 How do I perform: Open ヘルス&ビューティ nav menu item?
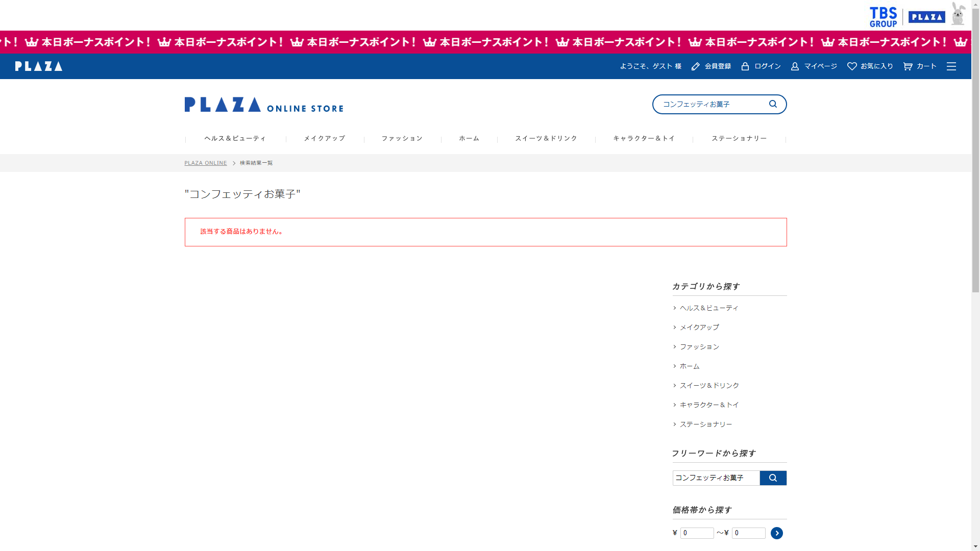[x=235, y=138]
